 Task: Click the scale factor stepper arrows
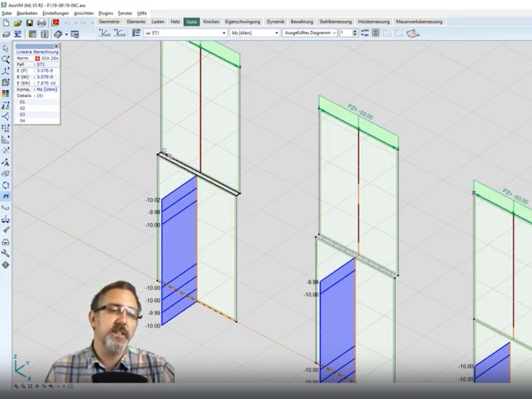click(355, 33)
